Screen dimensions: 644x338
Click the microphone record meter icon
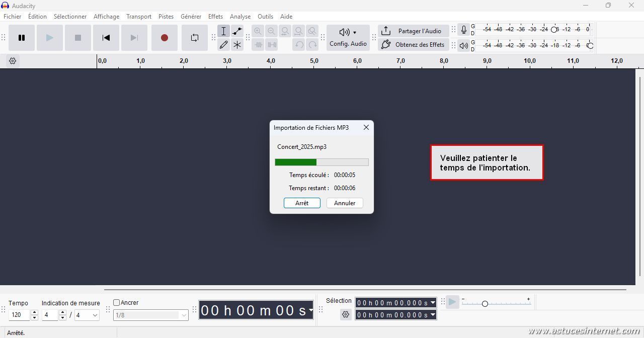[464, 30]
